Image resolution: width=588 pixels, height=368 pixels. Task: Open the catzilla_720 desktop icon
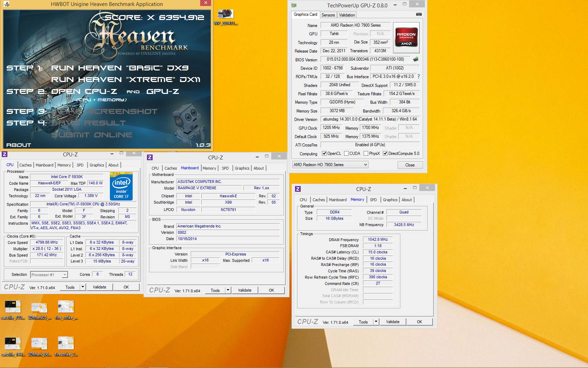click(x=13, y=310)
